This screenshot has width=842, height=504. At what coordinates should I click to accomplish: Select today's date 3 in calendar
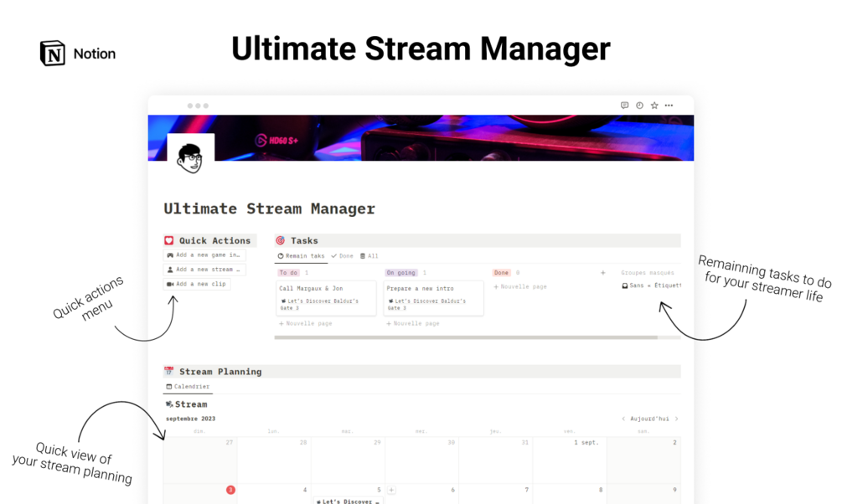tap(230, 490)
